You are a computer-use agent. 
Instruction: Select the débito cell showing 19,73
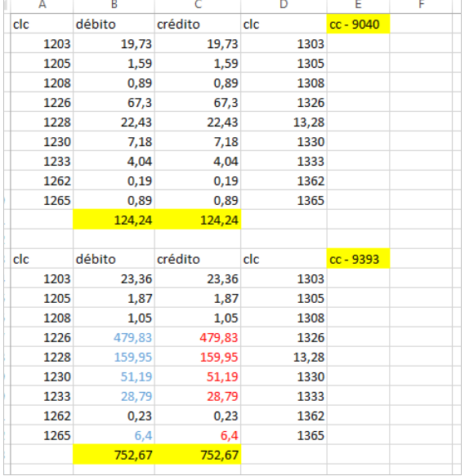coord(114,44)
